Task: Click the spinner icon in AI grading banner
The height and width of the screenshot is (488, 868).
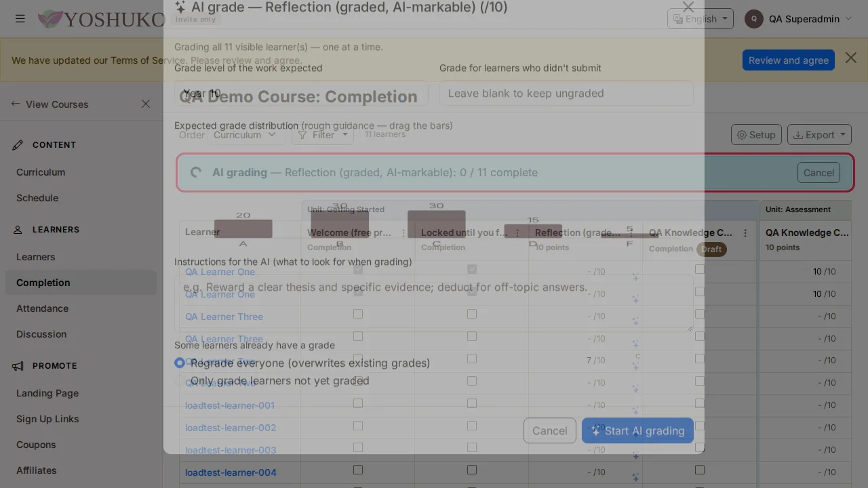Action: (x=196, y=172)
